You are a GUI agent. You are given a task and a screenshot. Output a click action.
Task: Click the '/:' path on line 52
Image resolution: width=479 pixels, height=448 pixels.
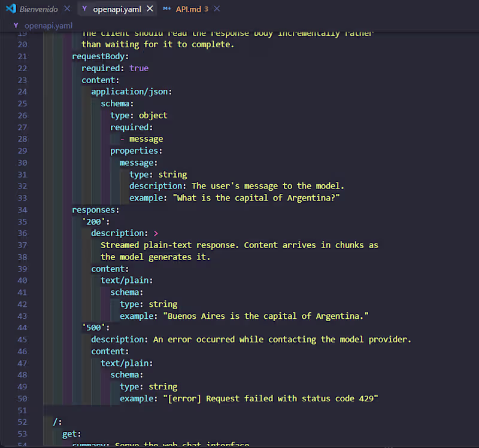57,422
